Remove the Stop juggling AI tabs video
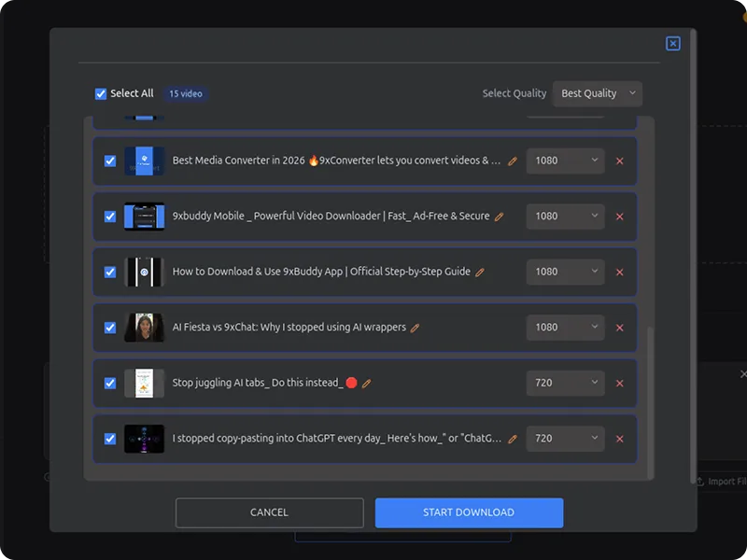This screenshot has height=560, width=747. click(619, 383)
